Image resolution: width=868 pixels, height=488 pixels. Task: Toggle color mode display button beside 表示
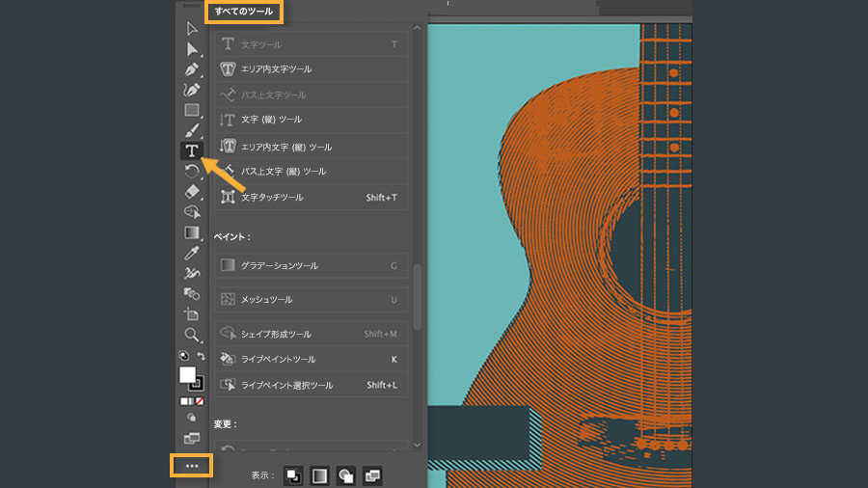tap(319, 475)
